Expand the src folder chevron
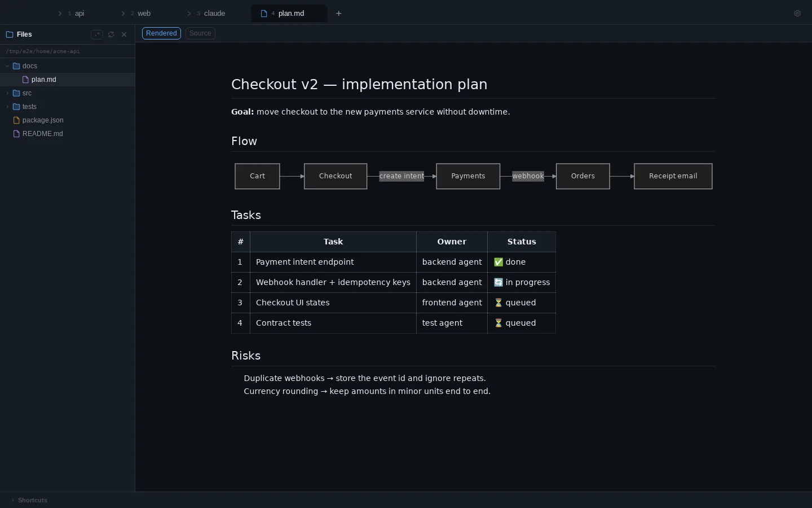The width and height of the screenshot is (812, 508). [x=7, y=93]
